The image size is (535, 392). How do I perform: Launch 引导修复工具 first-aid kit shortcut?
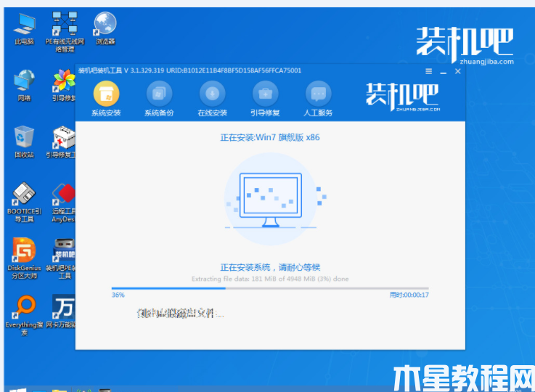(x=62, y=142)
